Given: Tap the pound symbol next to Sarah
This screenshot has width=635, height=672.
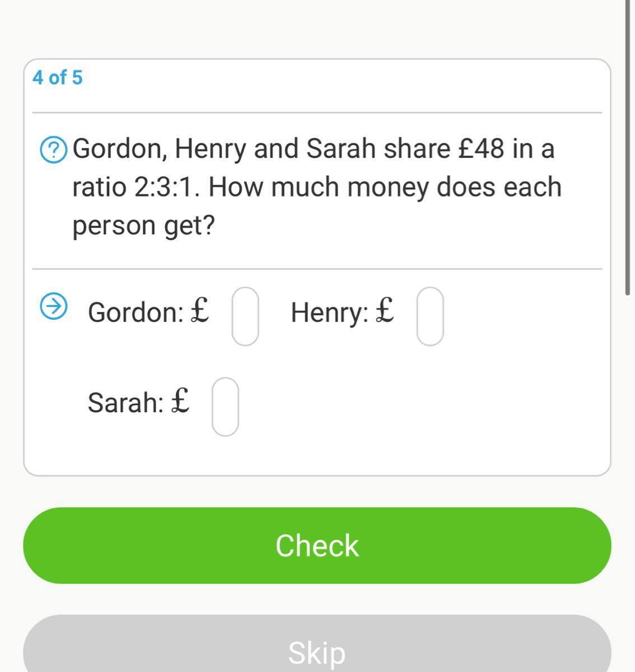Looking at the screenshot, I should coord(180,400).
